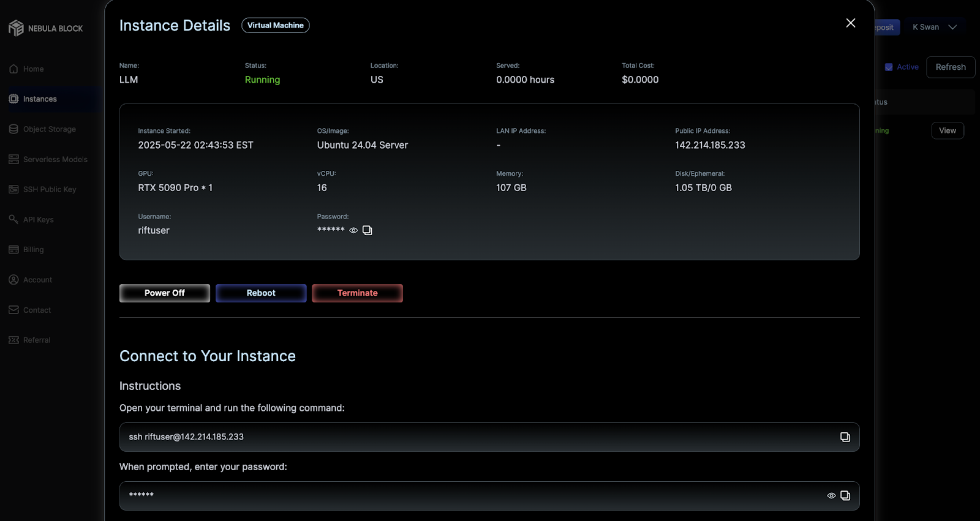Image resolution: width=980 pixels, height=521 pixels.
Task: Click the instance name LLM
Action: coord(129,80)
